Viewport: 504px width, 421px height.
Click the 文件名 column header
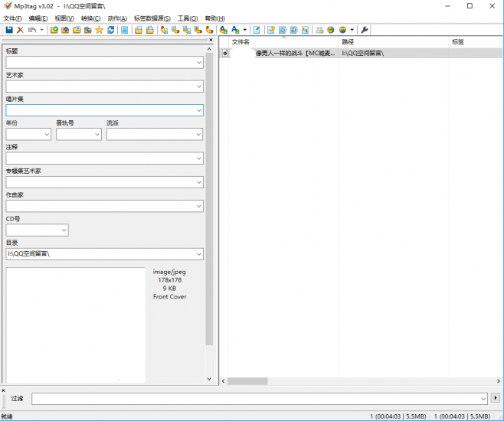tap(241, 42)
